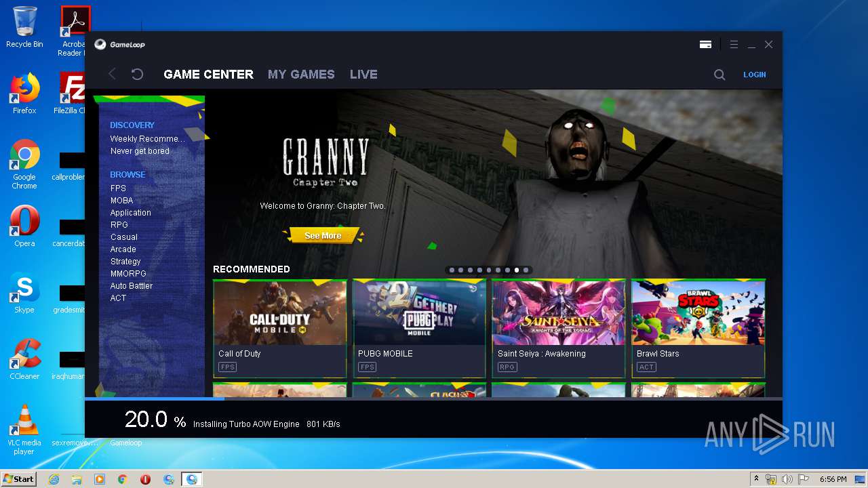868x488 pixels.
Task: Open FileZilla Client desktop shortcut
Action: point(71,94)
